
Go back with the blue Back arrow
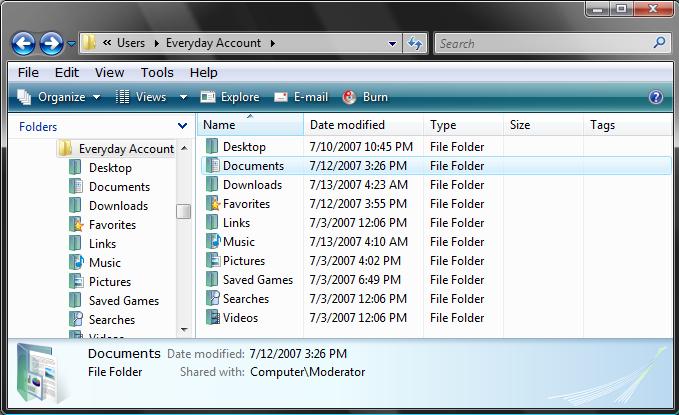(x=23, y=43)
